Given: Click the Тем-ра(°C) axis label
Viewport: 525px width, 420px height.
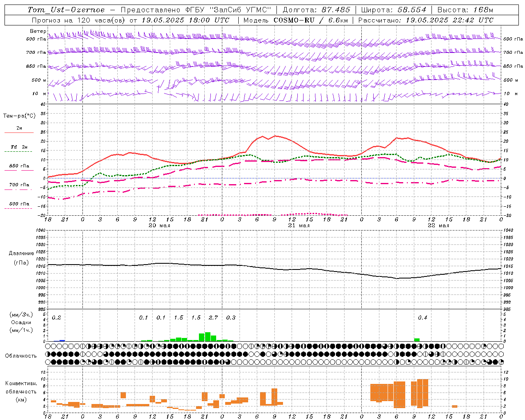Looking at the screenshot, I should pos(19,116).
